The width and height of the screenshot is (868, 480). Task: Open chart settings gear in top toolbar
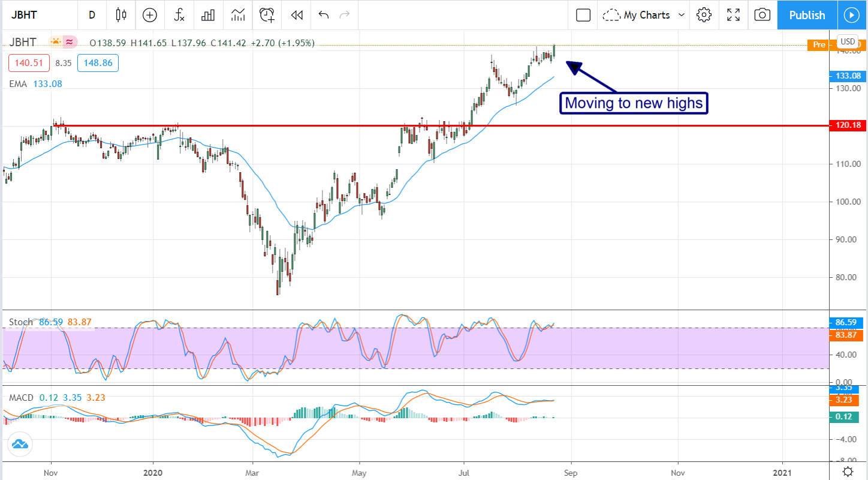pyautogui.click(x=704, y=15)
